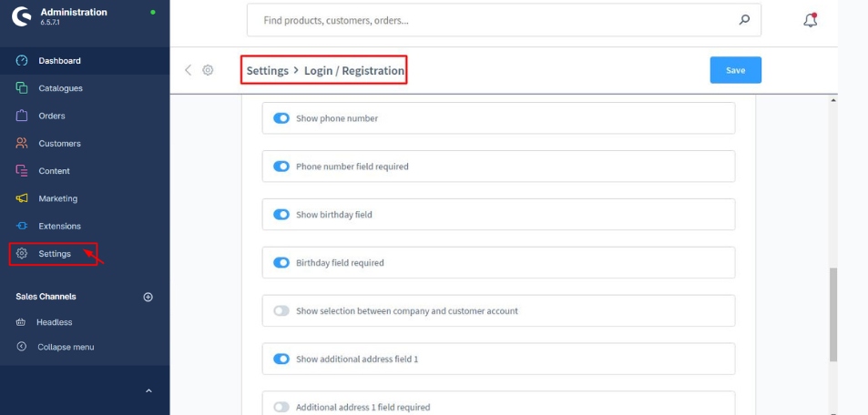This screenshot has width=868, height=415.
Task: Click the settings gear beside breadcrumb
Action: [x=208, y=70]
